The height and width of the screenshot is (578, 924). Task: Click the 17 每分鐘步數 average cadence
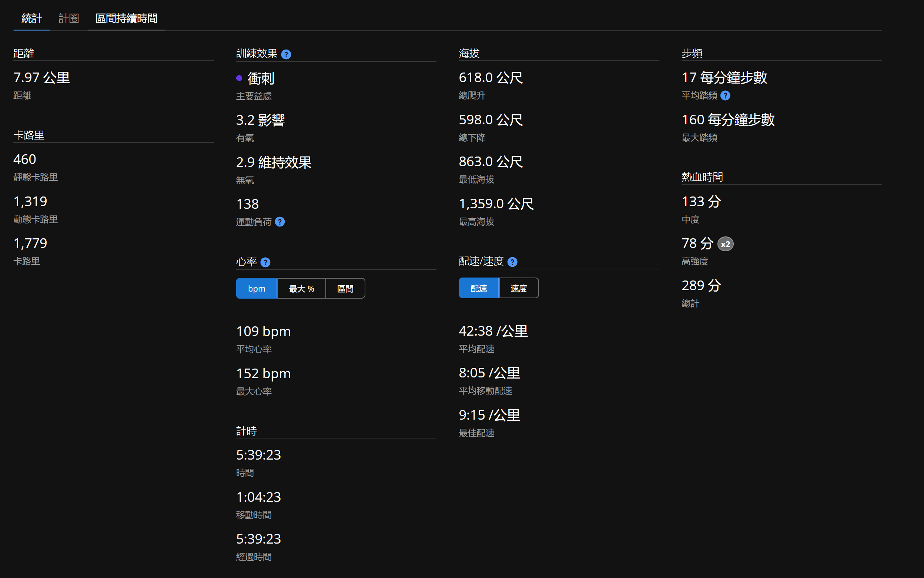(724, 78)
